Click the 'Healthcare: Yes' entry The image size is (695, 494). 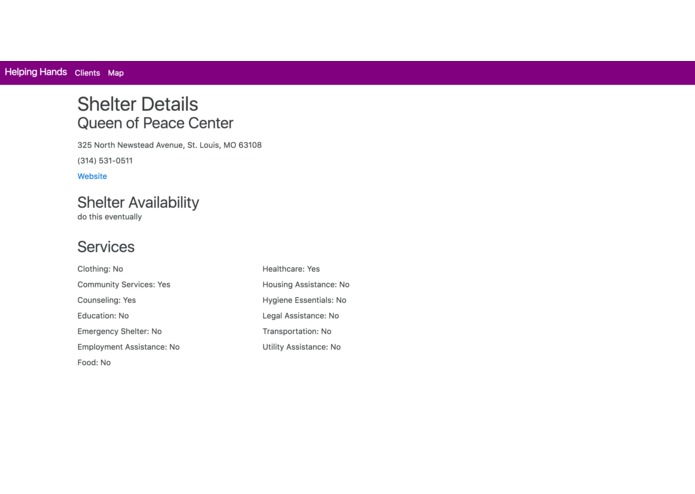click(291, 269)
